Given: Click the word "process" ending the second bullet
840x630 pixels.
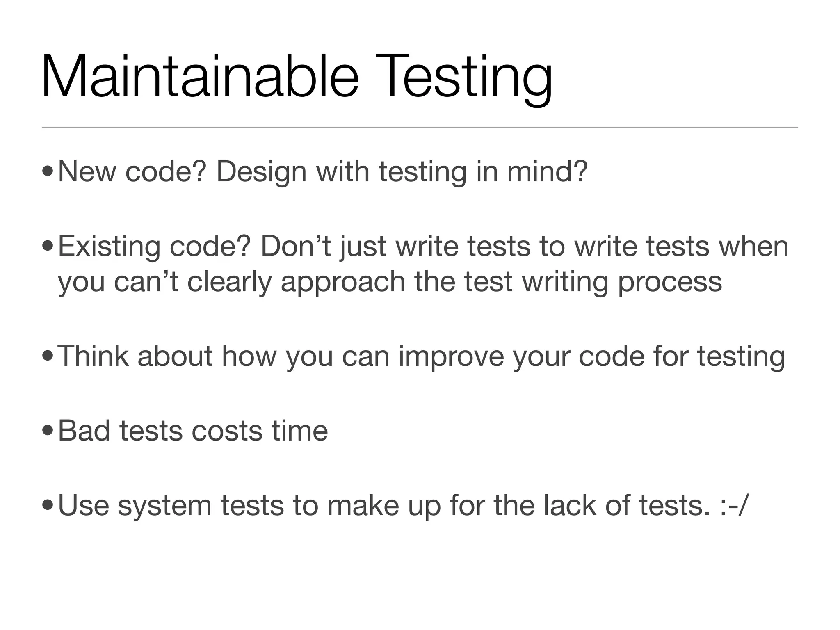Looking at the screenshot, I should coord(670,282).
